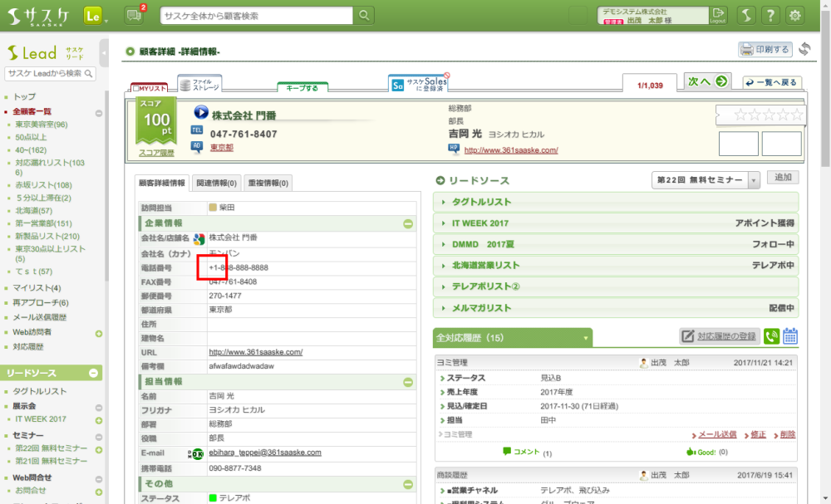This screenshot has width=831, height=504.
Task: Open the 全対応履歴 (15) dropdown
Action: tap(513, 338)
